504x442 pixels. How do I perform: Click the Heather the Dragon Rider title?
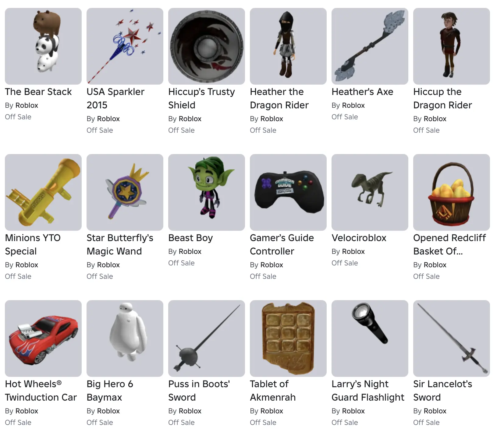[279, 98]
